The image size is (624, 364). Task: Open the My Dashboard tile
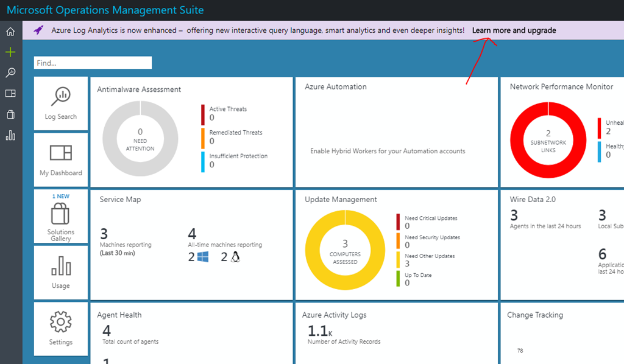click(61, 159)
